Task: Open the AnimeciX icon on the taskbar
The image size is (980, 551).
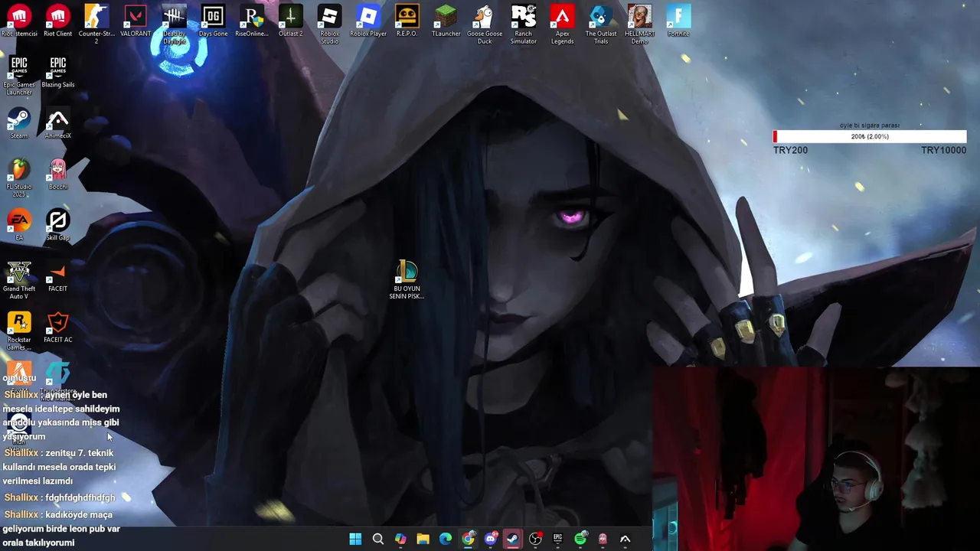Action: coord(626,539)
